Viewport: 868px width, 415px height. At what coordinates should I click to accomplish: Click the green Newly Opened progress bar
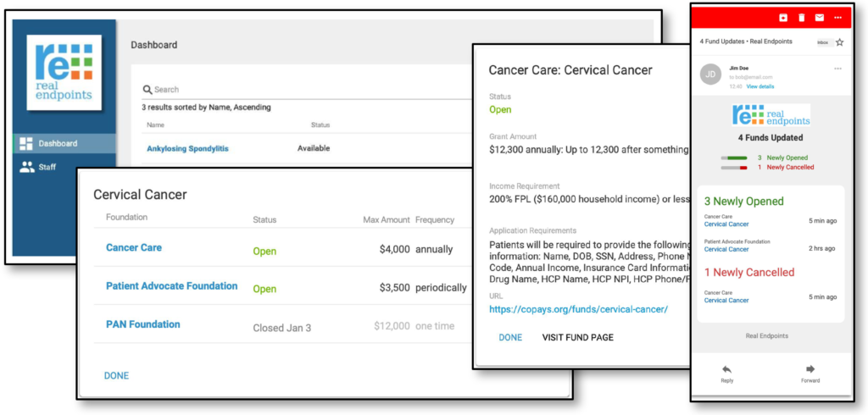pyautogui.click(x=734, y=158)
